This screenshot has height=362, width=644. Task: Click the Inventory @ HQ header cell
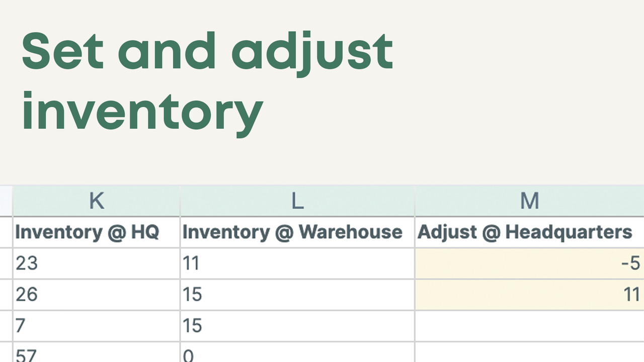[x=96, y=232]
